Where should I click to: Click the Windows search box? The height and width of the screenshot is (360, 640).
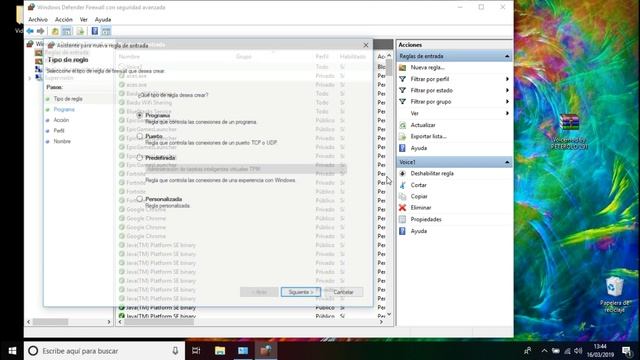pyautogui.click(x=104, y=351)
